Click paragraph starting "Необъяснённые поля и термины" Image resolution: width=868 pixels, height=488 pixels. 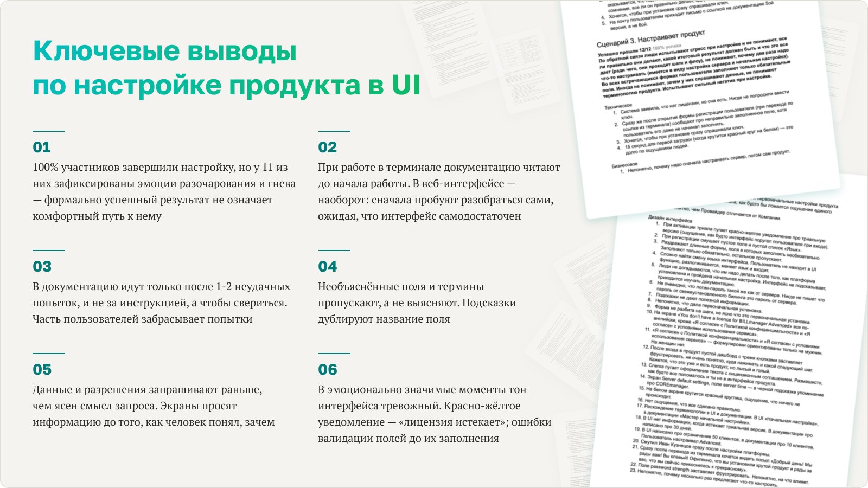coord(417,303)
